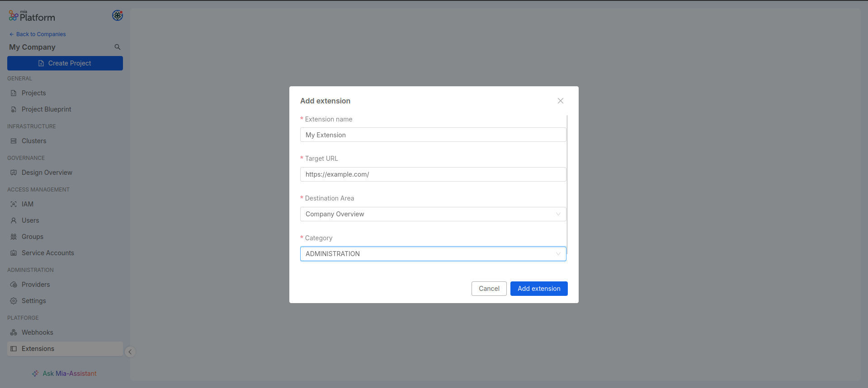868x388 pixels.
Task: Click the Design Overview sidebar icon
Action: 14,173
